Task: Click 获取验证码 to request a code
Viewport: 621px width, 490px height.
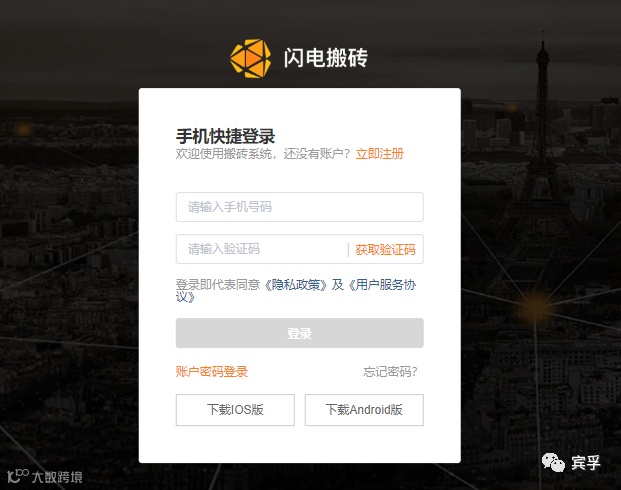Action: [385, 250]
